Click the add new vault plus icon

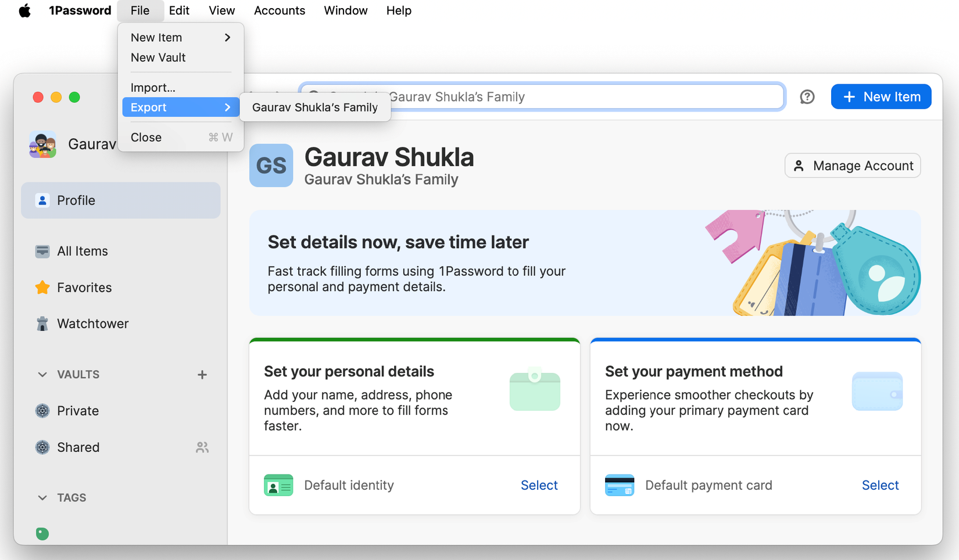coord(202,375)
